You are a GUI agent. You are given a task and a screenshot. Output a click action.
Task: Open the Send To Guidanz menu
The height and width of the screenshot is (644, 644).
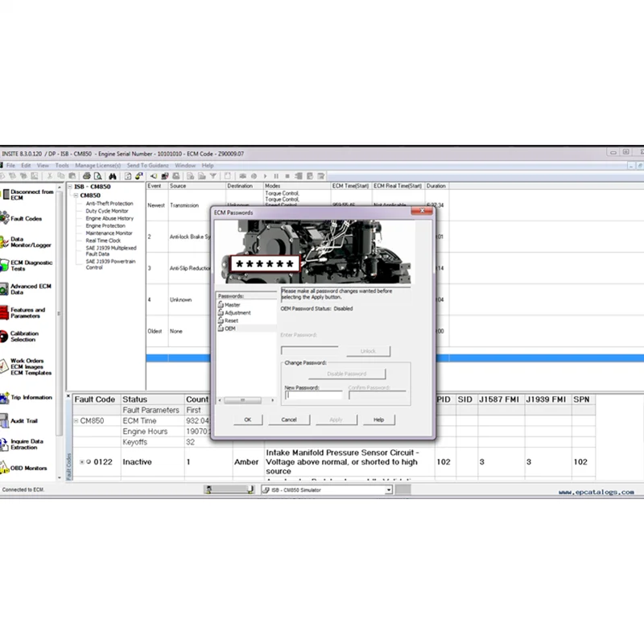(x=148, y=166)
